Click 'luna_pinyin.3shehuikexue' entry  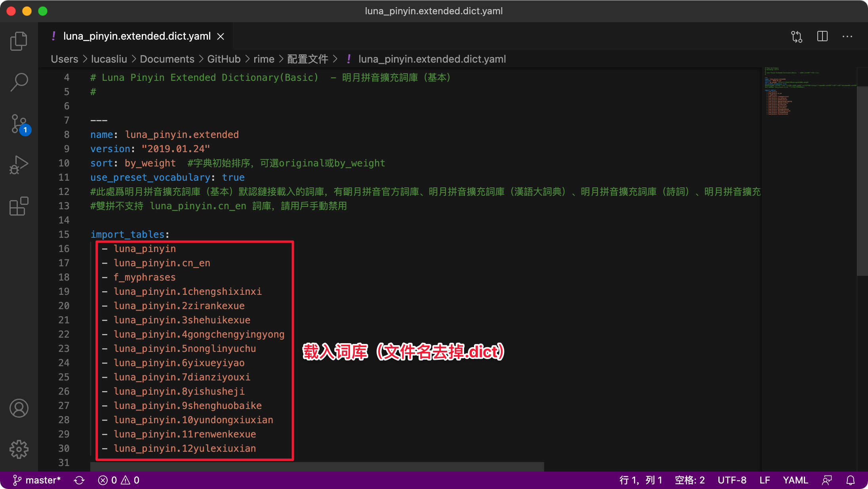pyautogui.click(x=182, y=320)
